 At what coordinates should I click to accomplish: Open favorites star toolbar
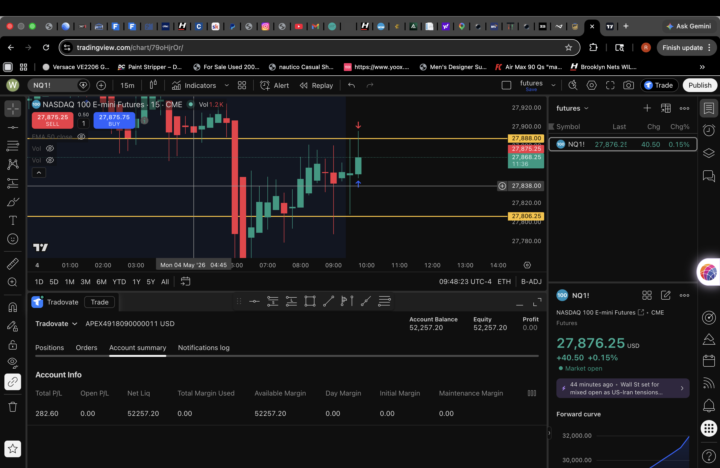pyautogui.click(x=13, y=449)
